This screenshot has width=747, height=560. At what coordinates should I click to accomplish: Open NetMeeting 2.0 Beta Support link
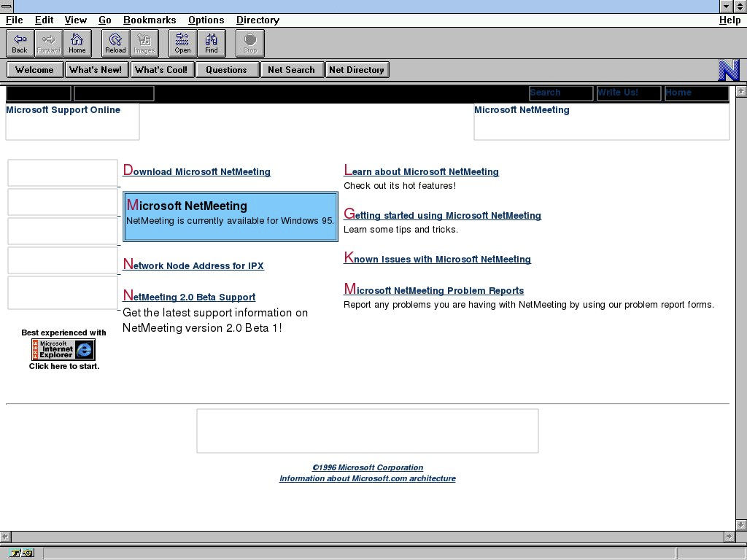pos(190,297)
